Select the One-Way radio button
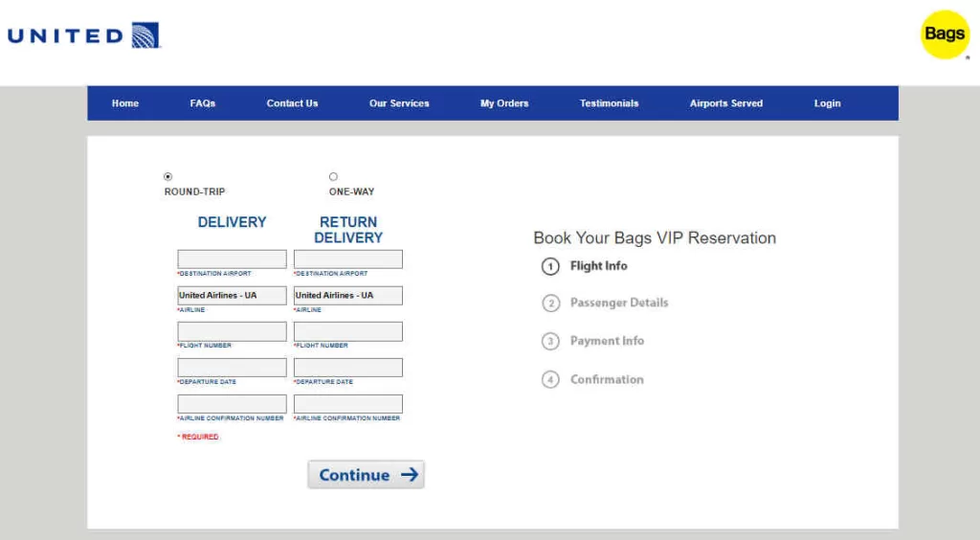 pos(333,176)
